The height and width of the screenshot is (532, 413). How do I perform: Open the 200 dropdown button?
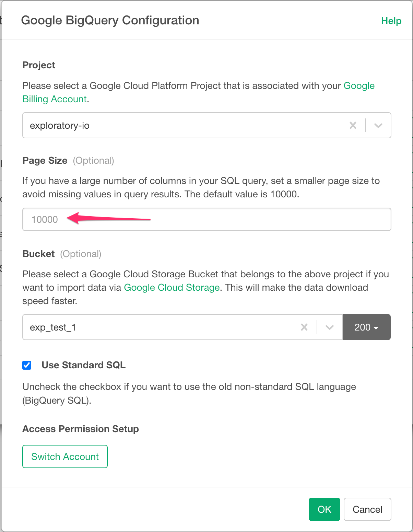tap(366, 327)
